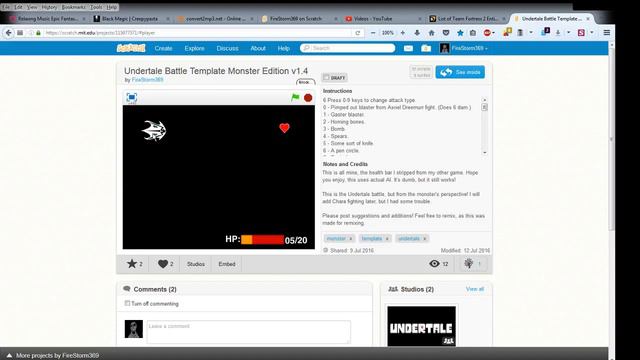Click Explore in Scratch navigation

pyautogui.click(x=194, y=48)
